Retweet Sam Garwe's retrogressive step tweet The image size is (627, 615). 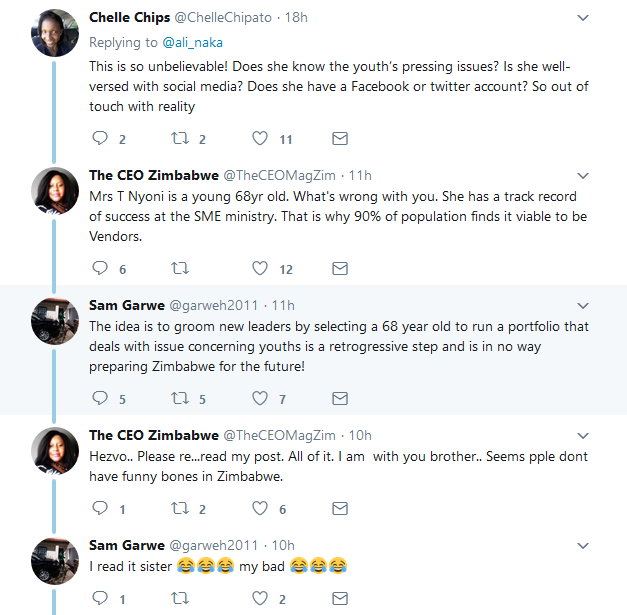180,398
